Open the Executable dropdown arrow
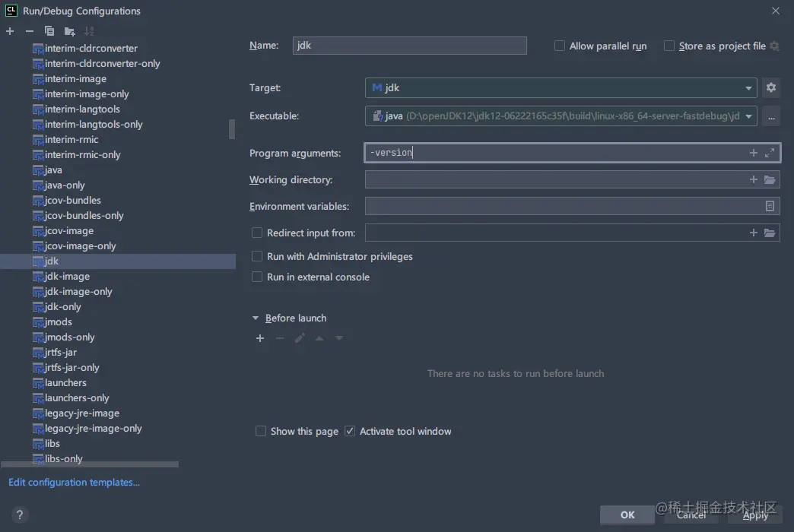 click(748, 116)
